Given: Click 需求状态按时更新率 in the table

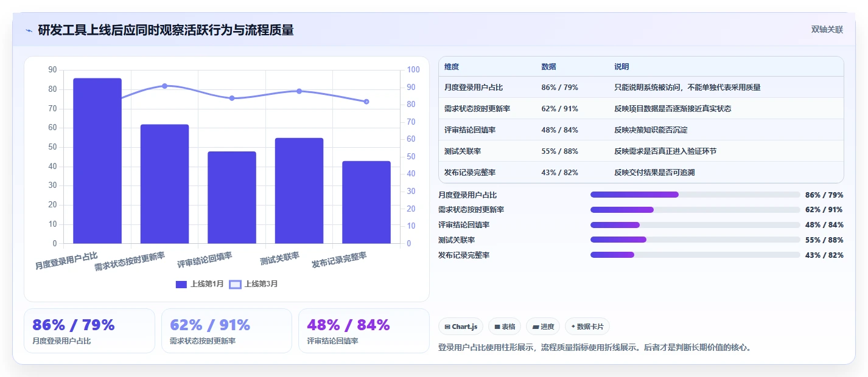Looking at the screenshot, I should 477,109.
